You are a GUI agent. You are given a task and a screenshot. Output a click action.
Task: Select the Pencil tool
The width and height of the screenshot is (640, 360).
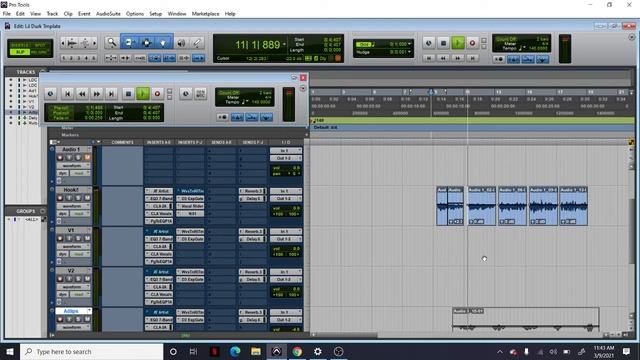[197, 42]
